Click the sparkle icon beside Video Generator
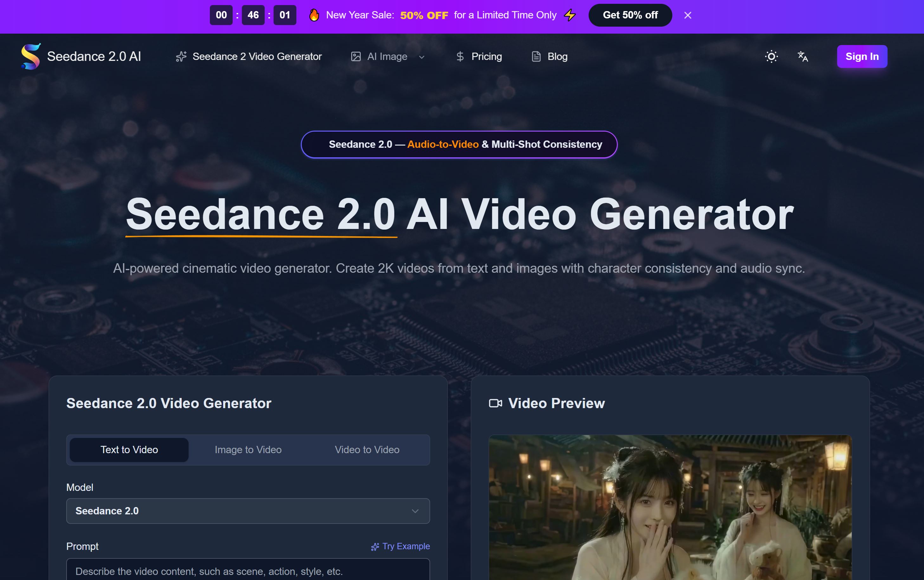Screen dimensions: 924x580 (x=181, y=57)
